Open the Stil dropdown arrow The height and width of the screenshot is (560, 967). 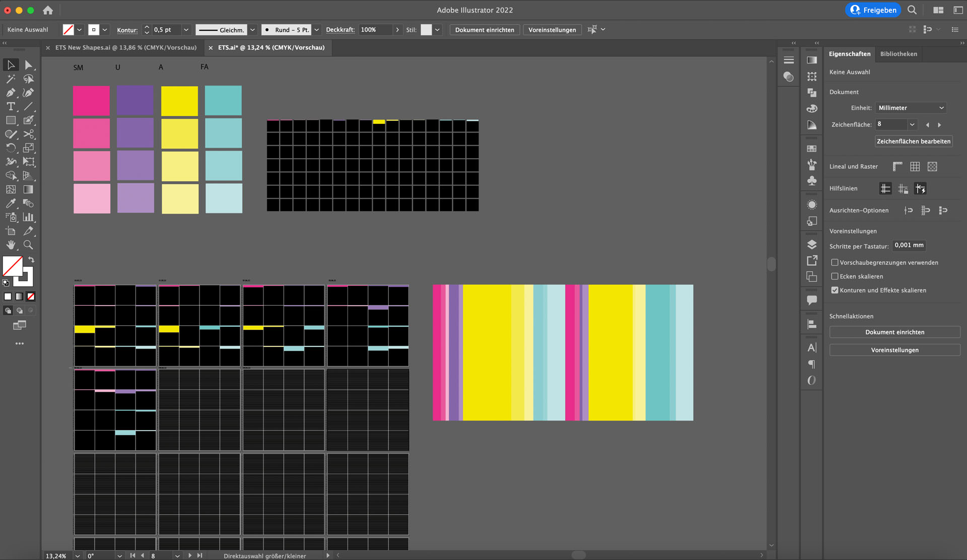[x=437, y=30]
